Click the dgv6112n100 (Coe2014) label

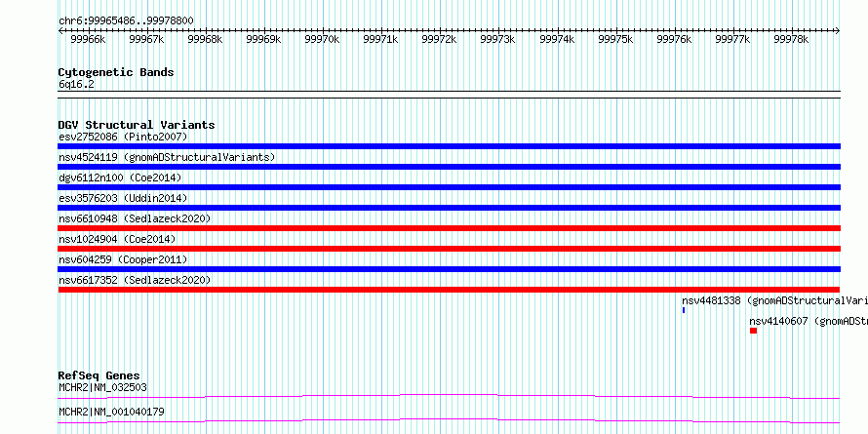(120, 178)
